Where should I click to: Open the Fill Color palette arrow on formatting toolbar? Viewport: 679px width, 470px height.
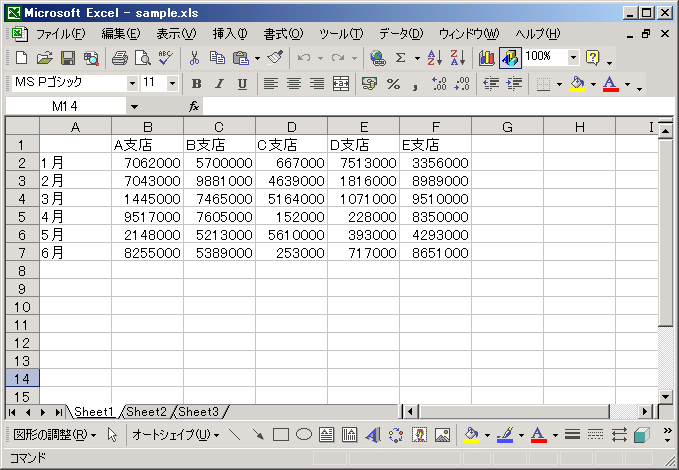[x=593, y=84]
